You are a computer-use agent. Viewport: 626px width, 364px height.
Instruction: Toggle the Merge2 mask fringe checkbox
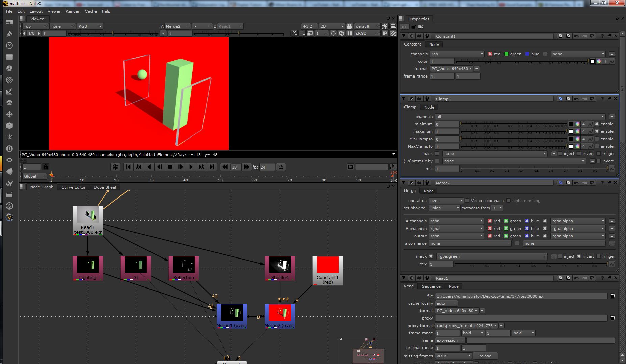point(598,256)
